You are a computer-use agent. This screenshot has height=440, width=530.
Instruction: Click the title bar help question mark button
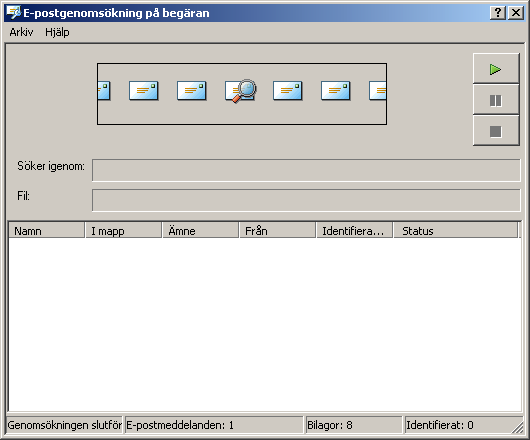pyautogui.click(x=498, y=13)
